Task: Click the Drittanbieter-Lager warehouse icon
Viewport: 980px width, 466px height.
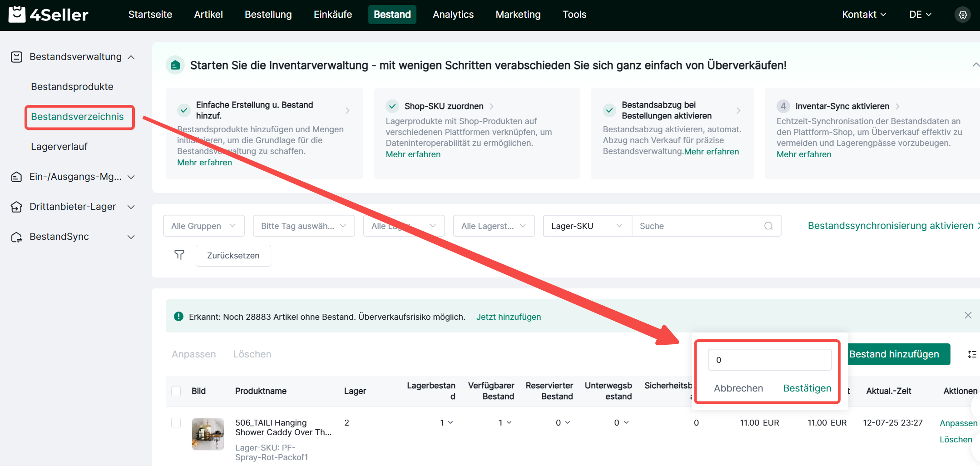Action: point(17,207)
